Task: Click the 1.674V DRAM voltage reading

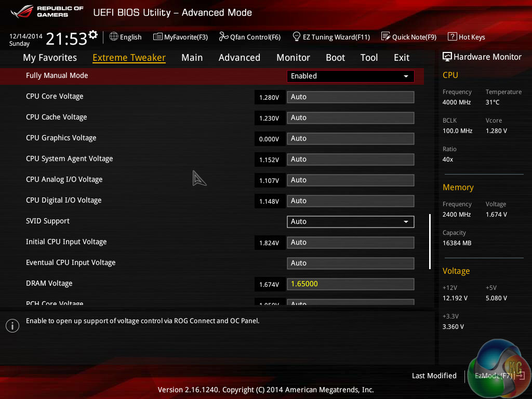Action: coord(269,284)
